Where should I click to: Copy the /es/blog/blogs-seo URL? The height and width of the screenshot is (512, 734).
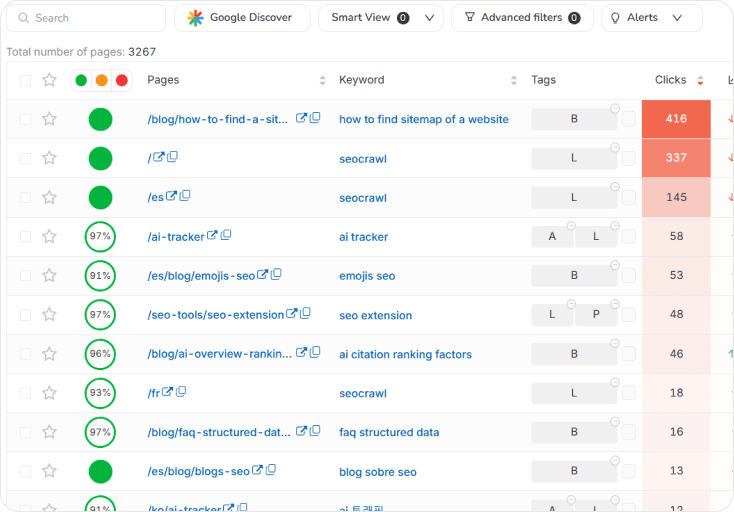click(271, 469)
